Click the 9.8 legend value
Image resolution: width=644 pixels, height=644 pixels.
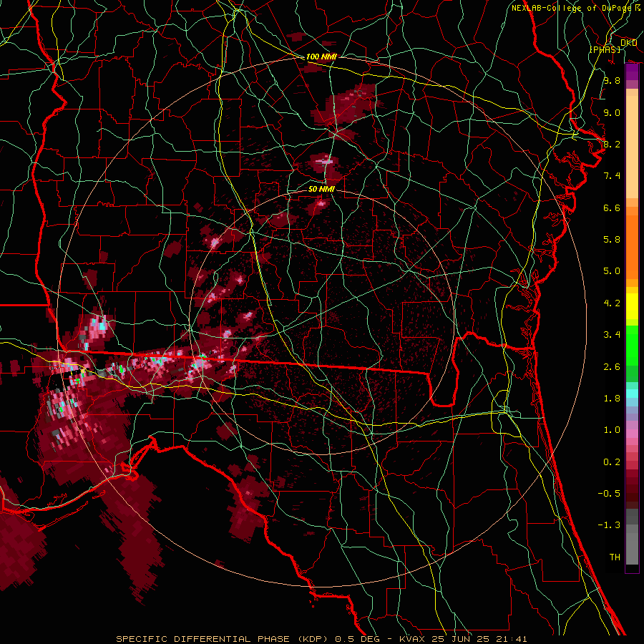(612, 80)
